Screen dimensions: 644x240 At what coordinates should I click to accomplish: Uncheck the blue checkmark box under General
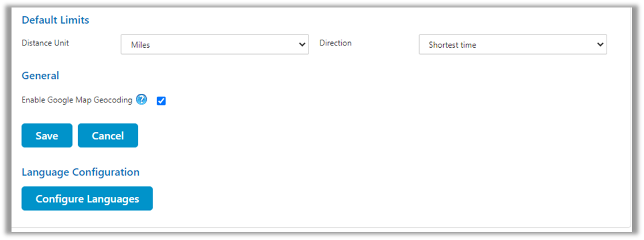pos(161,101)
